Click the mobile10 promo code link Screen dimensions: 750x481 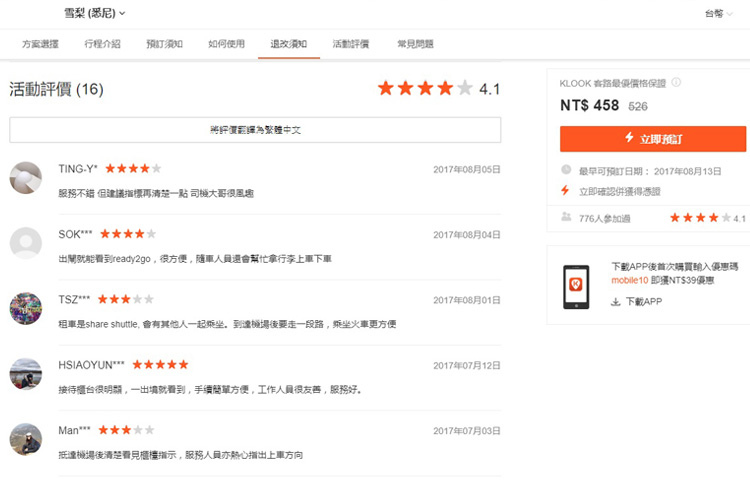pyautogui.click(x=629, y=280)
